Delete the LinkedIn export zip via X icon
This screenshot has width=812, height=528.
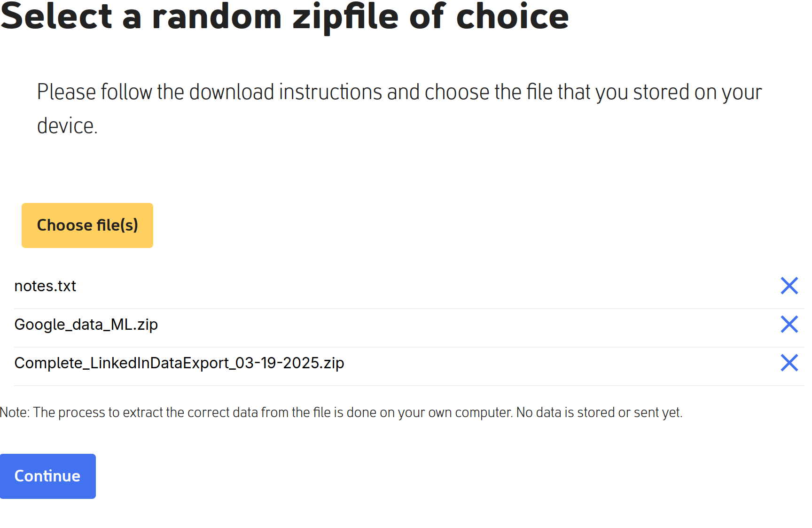point(789,363)
